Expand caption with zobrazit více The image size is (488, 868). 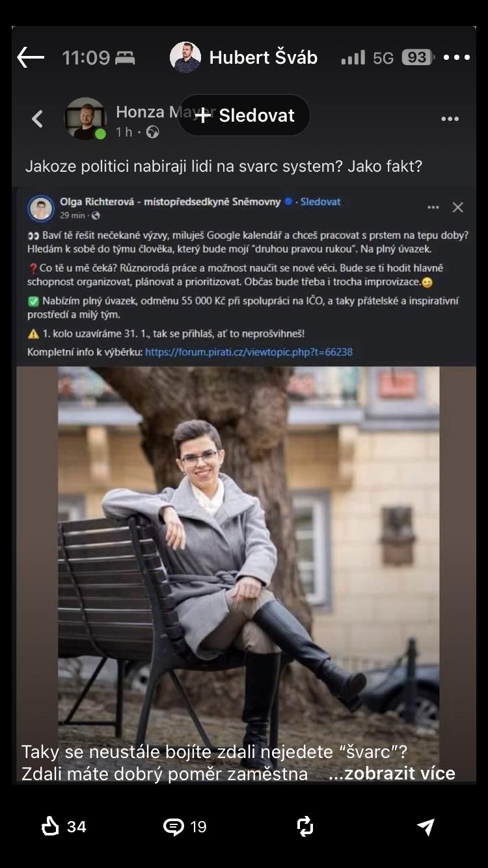point(392,774)
